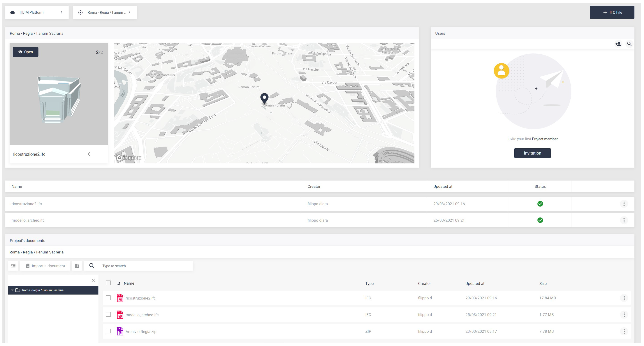Open options menu for Archivio Regia.zip
The height and width of the screenshot is (346, 644).
pos(624,331)
